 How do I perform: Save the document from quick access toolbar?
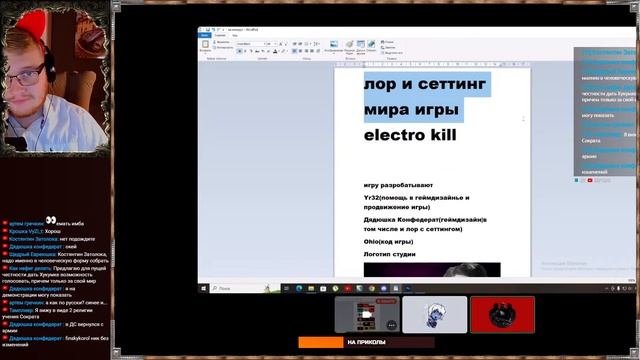click(x=207, y=29)
